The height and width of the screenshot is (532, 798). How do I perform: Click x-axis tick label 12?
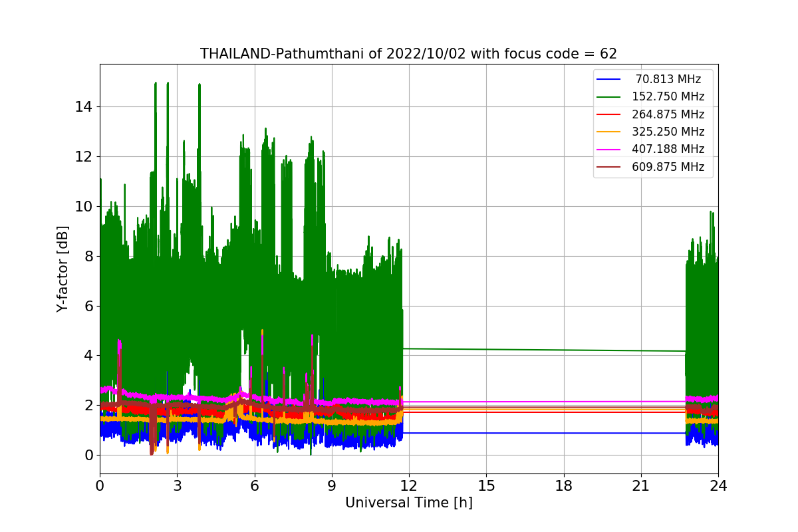pyautogui.click(x=409, y=485)
